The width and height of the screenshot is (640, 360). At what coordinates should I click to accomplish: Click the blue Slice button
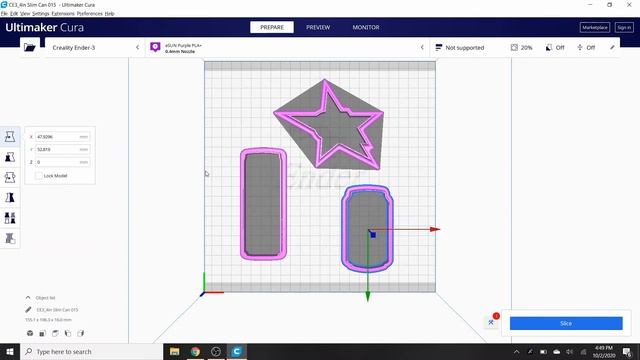point(566,323)
